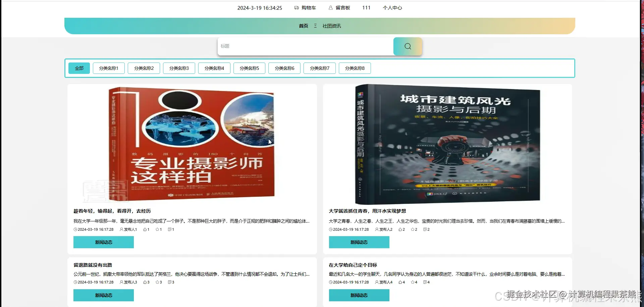Open the 社团资讯 menu item
644x307 pixels.
(331, 26)
